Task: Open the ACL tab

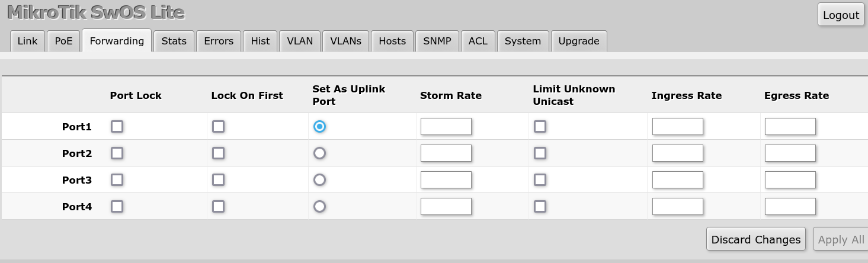Action: click(478, 41)
